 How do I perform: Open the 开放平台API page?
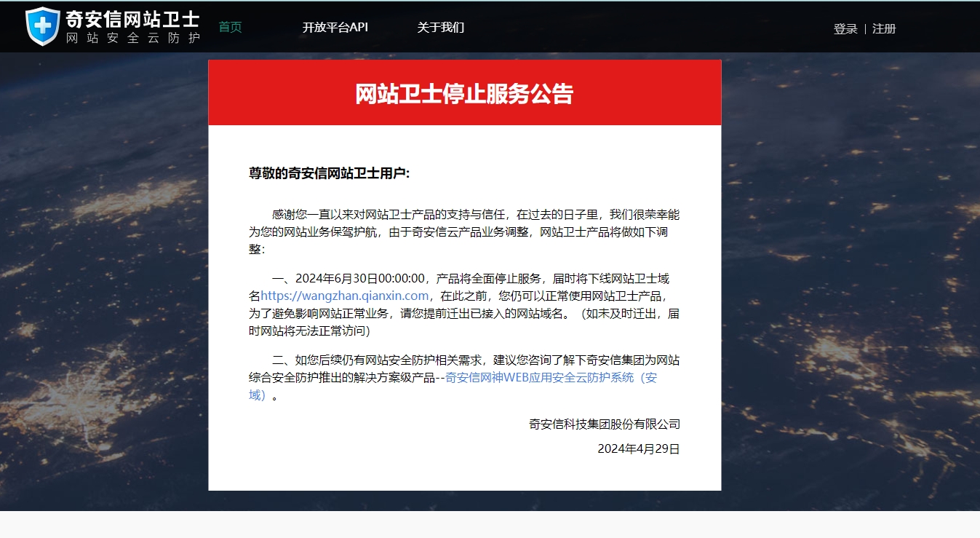[x=335, y=27]
